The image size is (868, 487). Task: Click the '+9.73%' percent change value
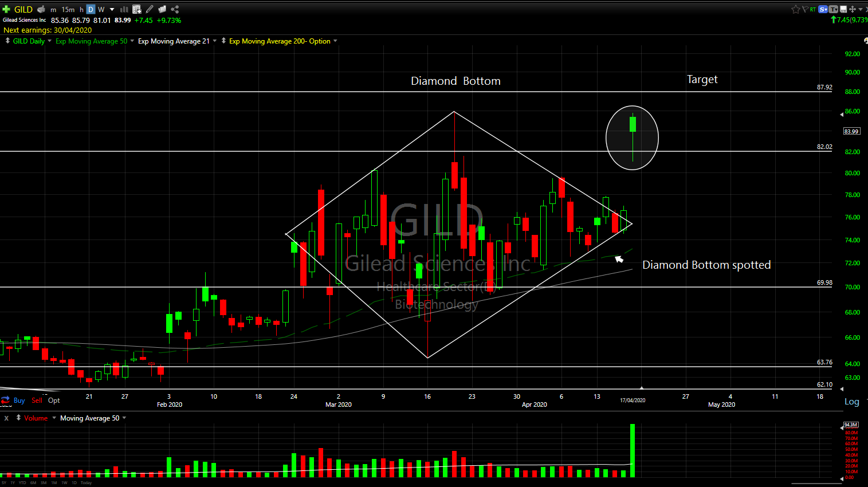click(x=169, y=20)
